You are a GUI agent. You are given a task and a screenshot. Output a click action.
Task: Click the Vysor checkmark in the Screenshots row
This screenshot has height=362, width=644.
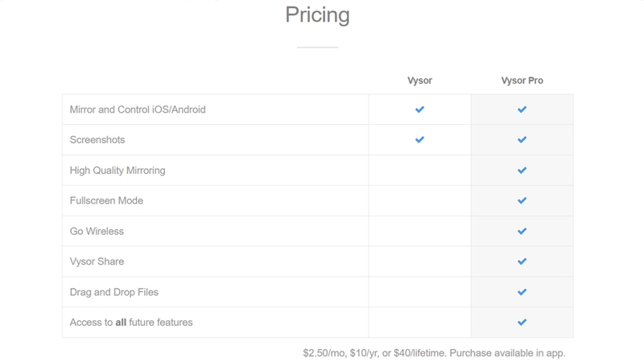(x=419, y=140)
